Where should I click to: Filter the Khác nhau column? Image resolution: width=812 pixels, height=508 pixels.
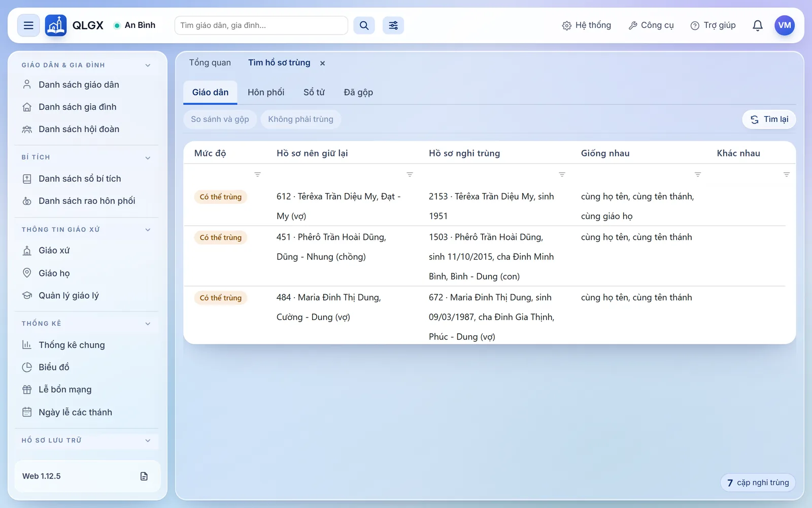[787, 174]
